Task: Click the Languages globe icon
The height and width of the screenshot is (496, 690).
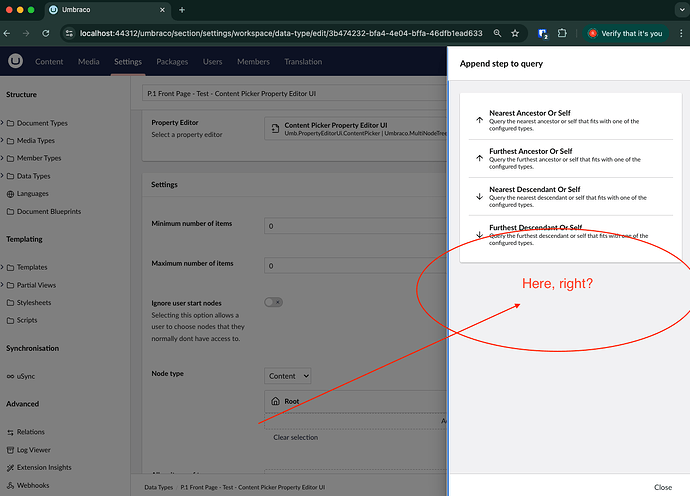Action: 10,194
